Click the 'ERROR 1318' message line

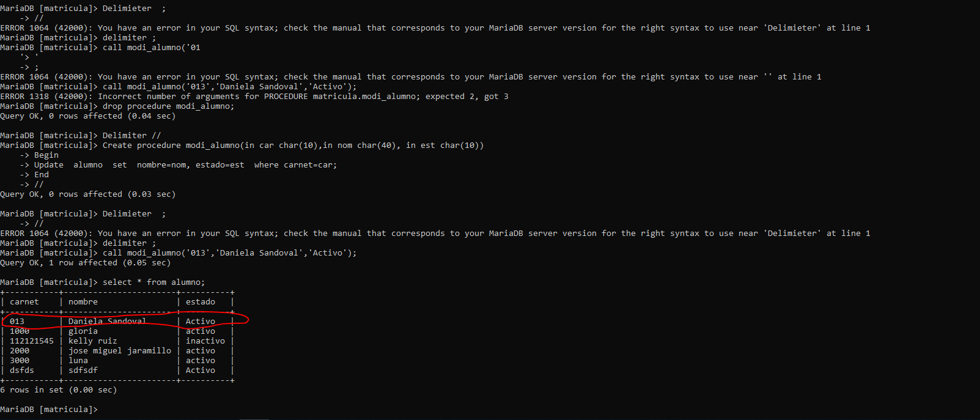254,97
